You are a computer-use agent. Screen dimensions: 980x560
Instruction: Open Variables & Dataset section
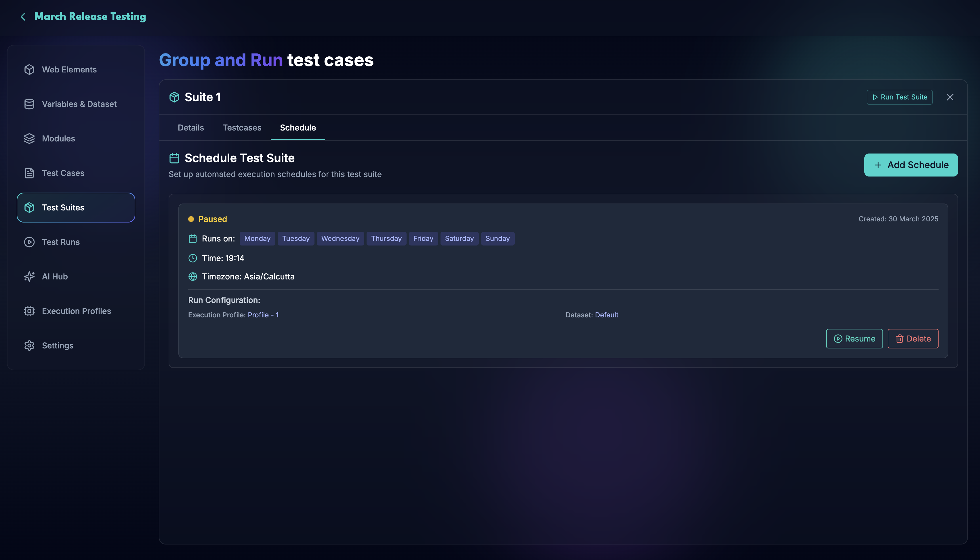[x=76, y=104]
